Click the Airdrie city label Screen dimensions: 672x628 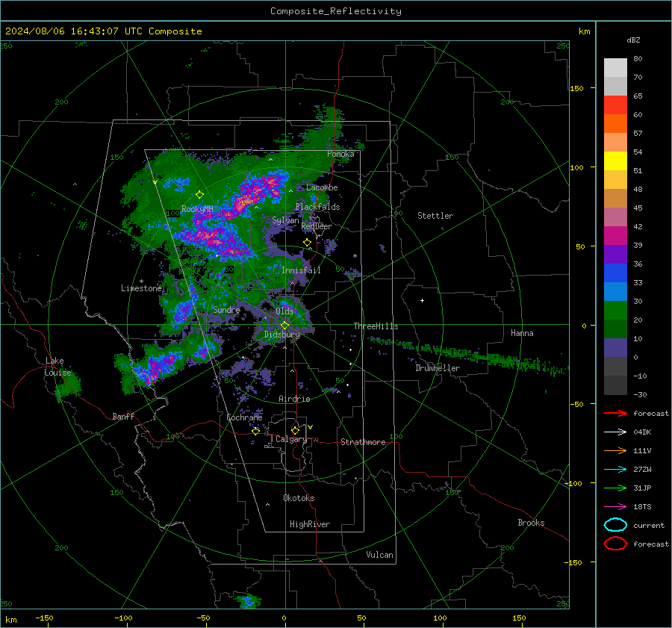tap(294, 399)
